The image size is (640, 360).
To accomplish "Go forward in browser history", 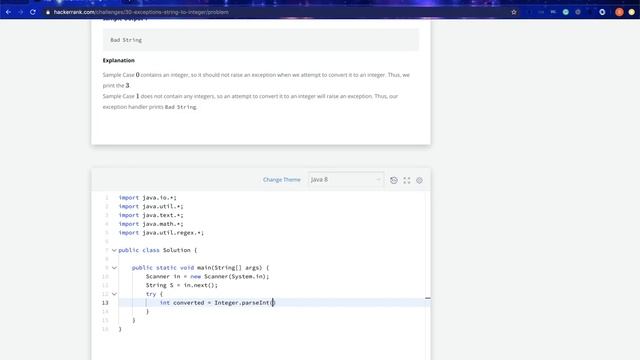I will pyautogui.click(x=20, y=12).
